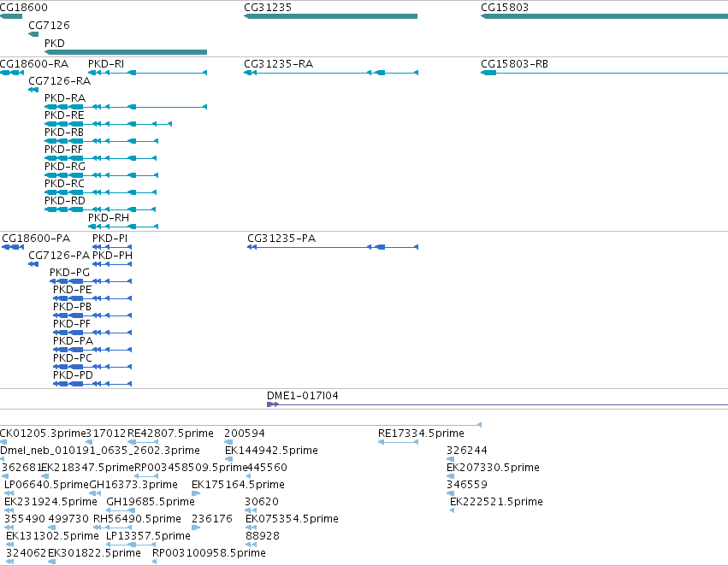Click the CG18600 gene label
Screen dimensions: 728x566
click(24, 8)
